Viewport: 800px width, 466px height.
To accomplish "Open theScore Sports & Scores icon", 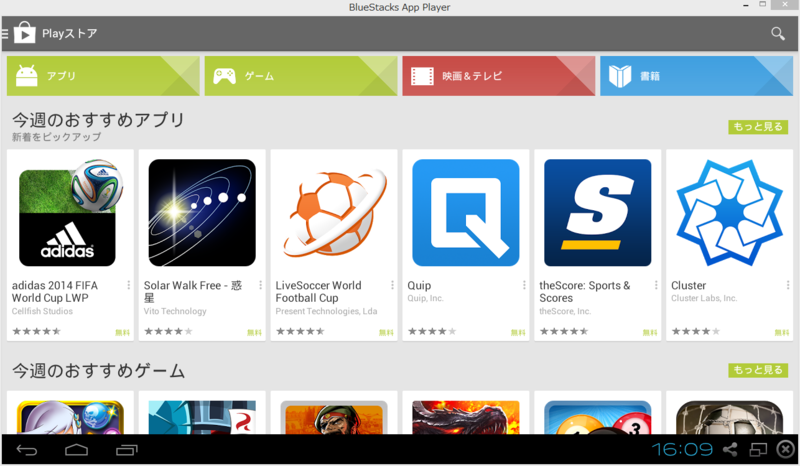I will (x=597, y=213).
